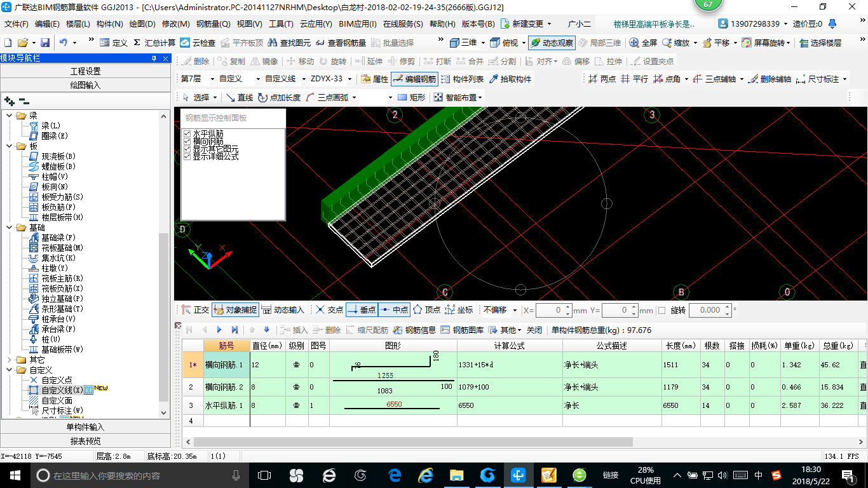This screenshot has height=488, width=868.
Task: Click 两点 two-point auxiliary axis tool
Action: (x=602, y=79)
